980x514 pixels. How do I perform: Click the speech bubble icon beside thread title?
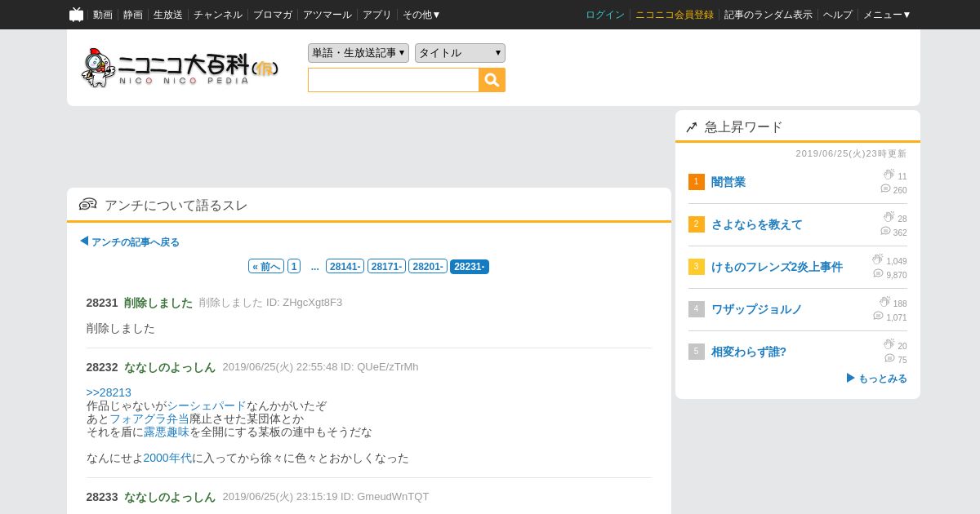point(87,204)
